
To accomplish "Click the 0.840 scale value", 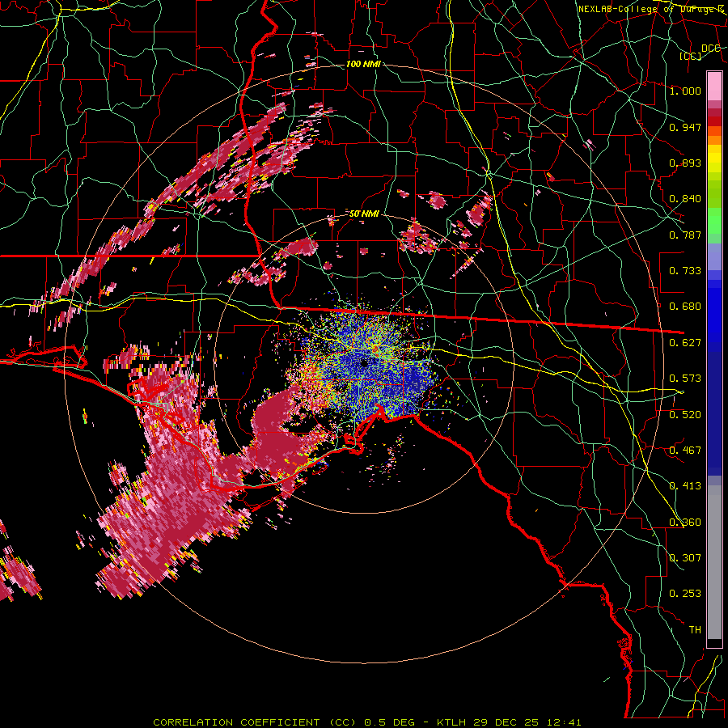I will [x=685, y=199].
